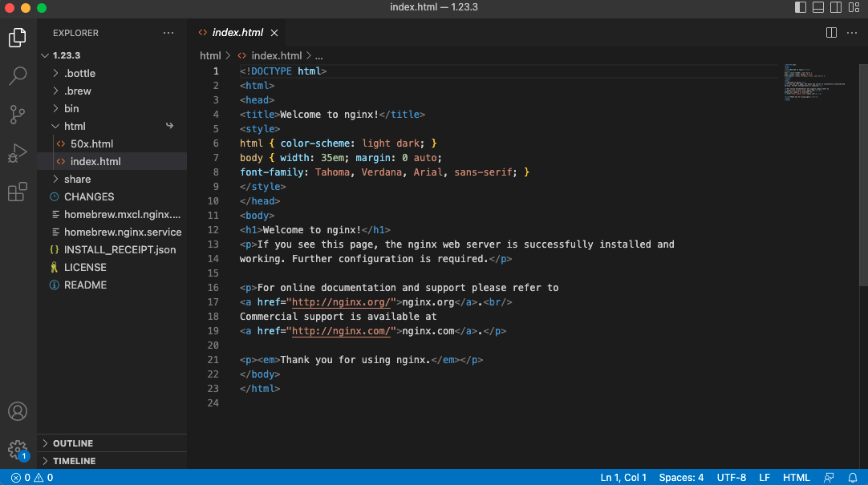Click the html folder symlink arrow icon
868x485 pixels.
pyautogui.click(x=169, y=126)
